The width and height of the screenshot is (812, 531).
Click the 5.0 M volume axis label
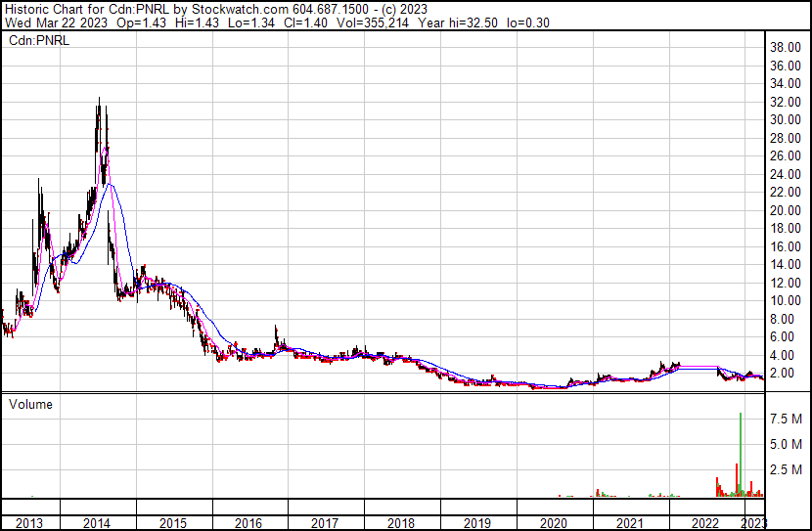tap(787, 444)
